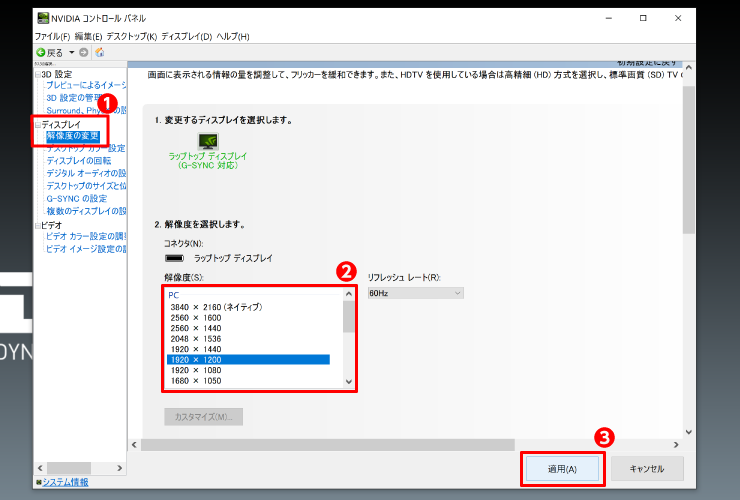Image resolution: width=740 pixels, height=500 pixels.
Task: Select resolution 1920 × 1200
Action: 248,360
